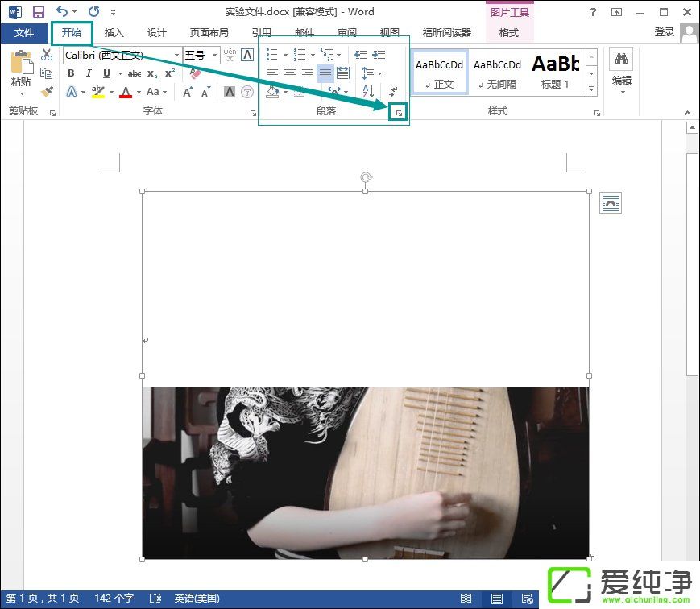Open the Paragraph dialog launcher

click(398, 114)
